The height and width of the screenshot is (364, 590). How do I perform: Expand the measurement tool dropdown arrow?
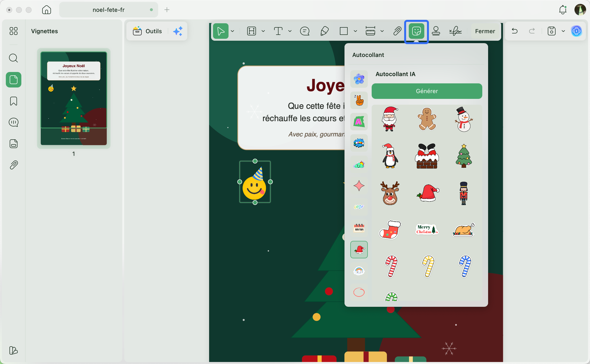382,31
